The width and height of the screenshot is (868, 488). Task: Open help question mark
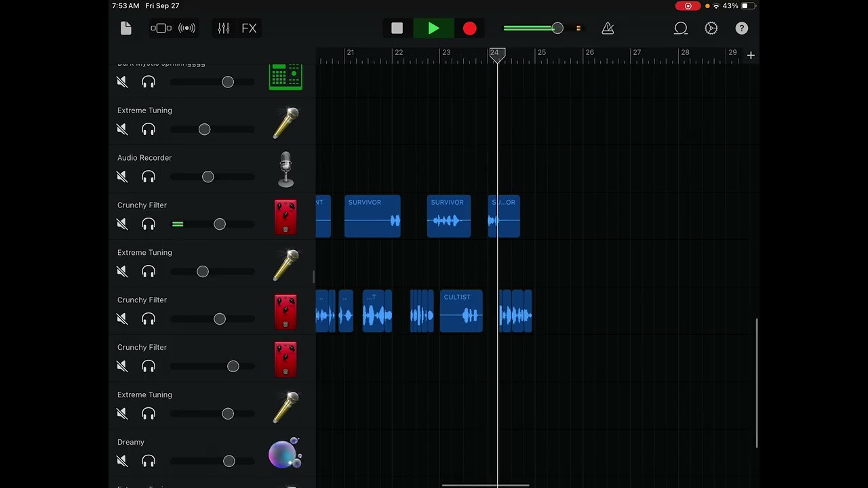point(742,28)
